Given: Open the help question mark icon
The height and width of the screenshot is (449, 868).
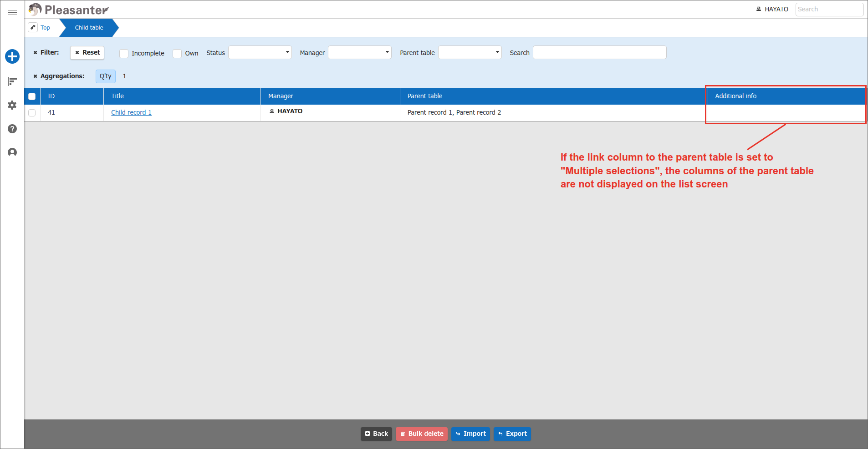Looking at the screenshot, I should point(12,129).
